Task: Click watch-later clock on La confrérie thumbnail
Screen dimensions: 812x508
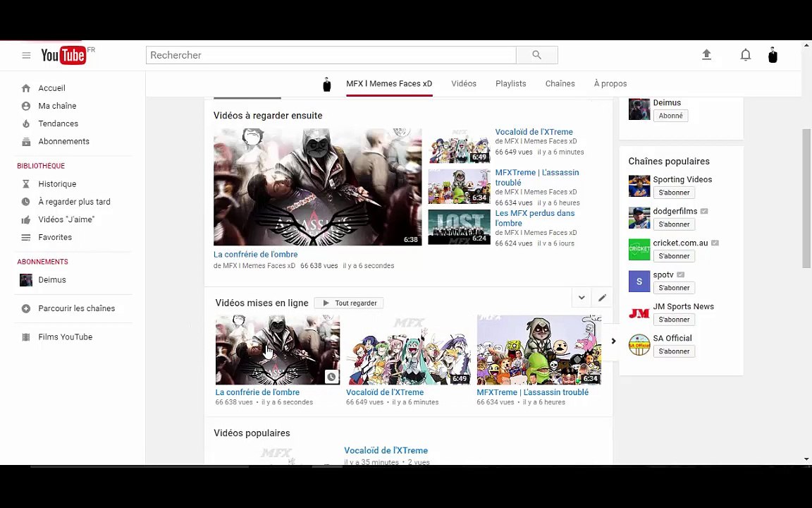Action: pyautogui.click(x=331, y=377)
